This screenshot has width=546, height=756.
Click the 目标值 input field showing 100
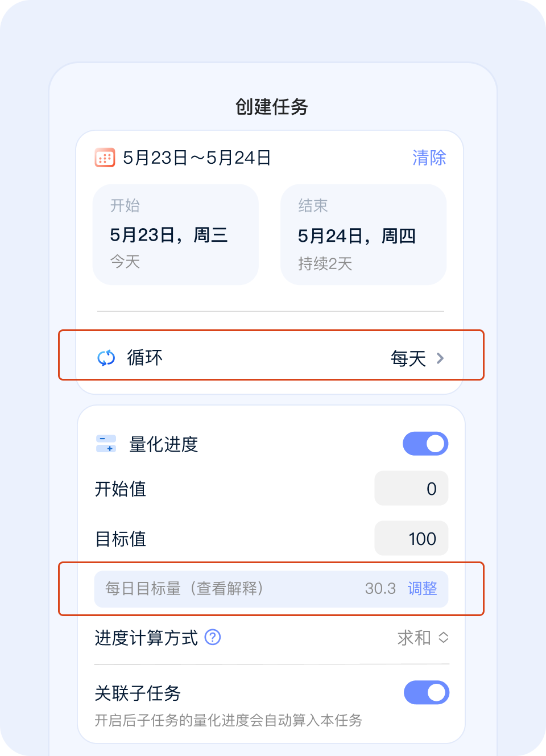click(411, 538)
